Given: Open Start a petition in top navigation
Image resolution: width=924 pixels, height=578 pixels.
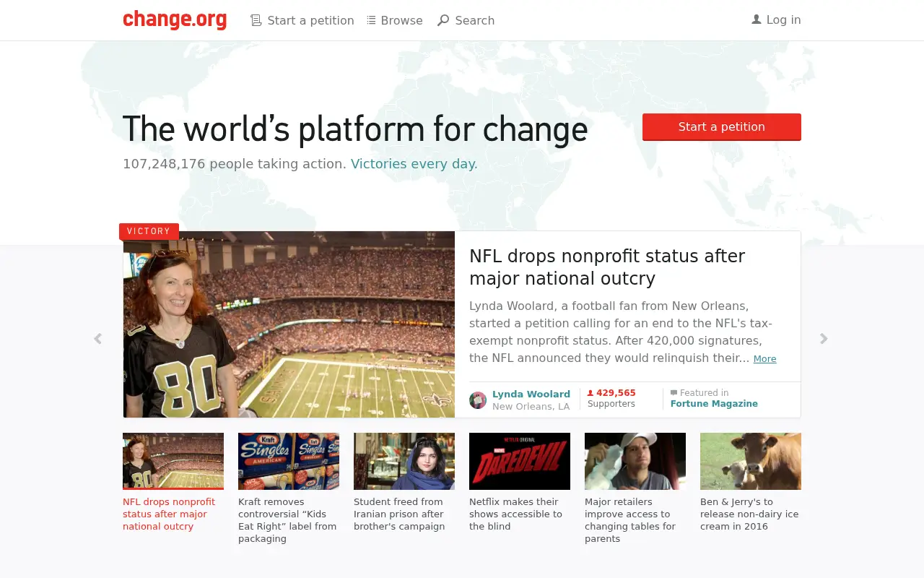Looking at the screenshot, I should [x=302, y=20].
